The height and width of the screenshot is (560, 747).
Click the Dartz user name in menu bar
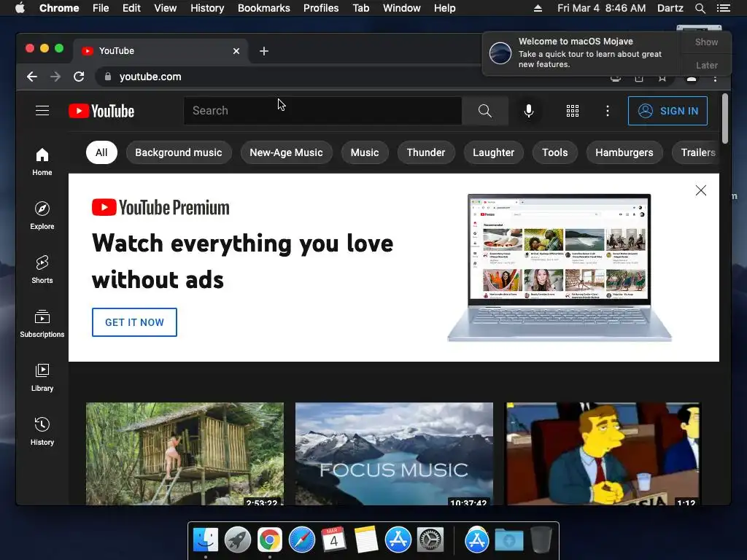(x=670, y=8)
